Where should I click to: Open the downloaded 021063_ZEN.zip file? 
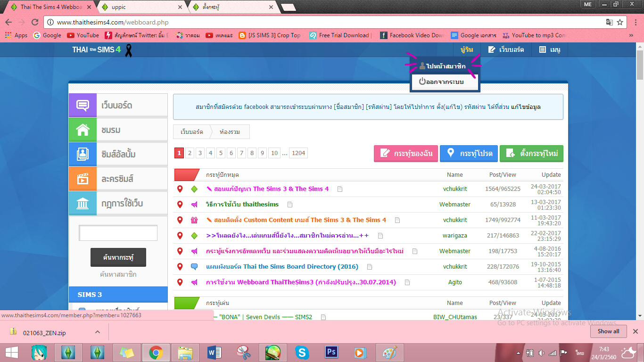tap(45, 332)
